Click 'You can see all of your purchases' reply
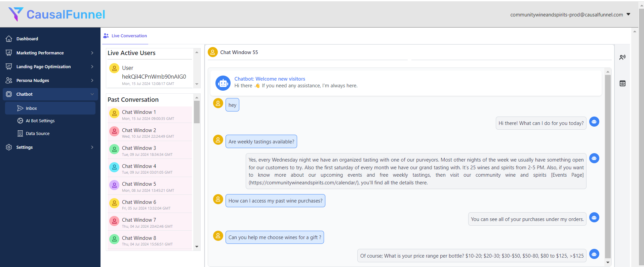644x267 pixels. pos(527,219)
